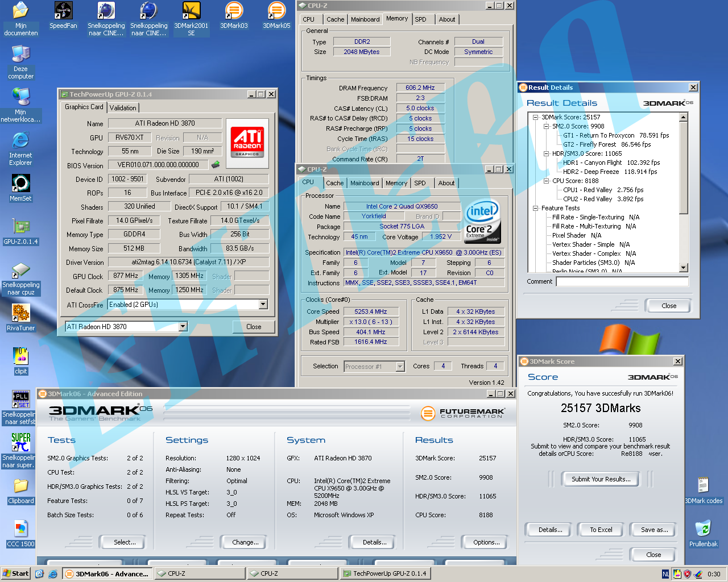Click Save as... button in 3DMark Score

[x=654, y=530]
